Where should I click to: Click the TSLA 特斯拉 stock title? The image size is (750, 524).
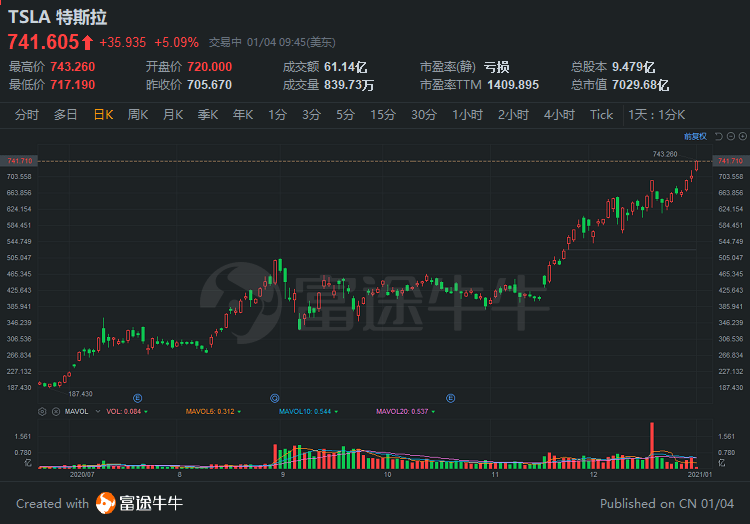(57, 17)
